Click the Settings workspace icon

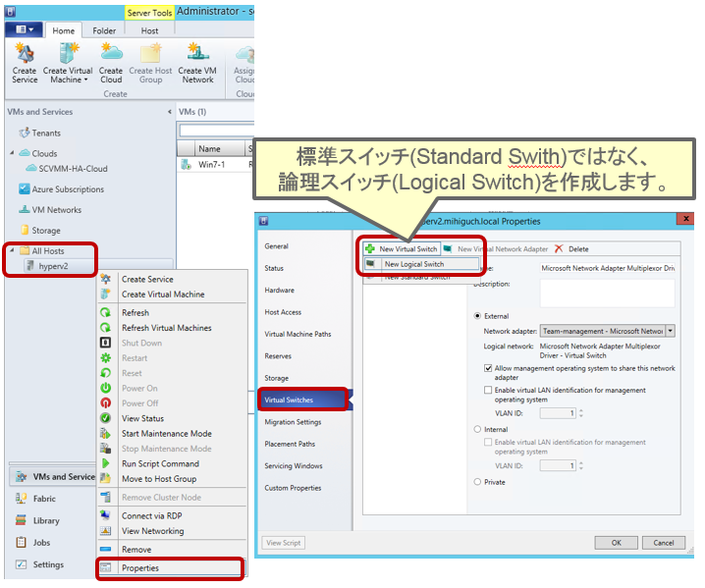(x=21, y=564)
